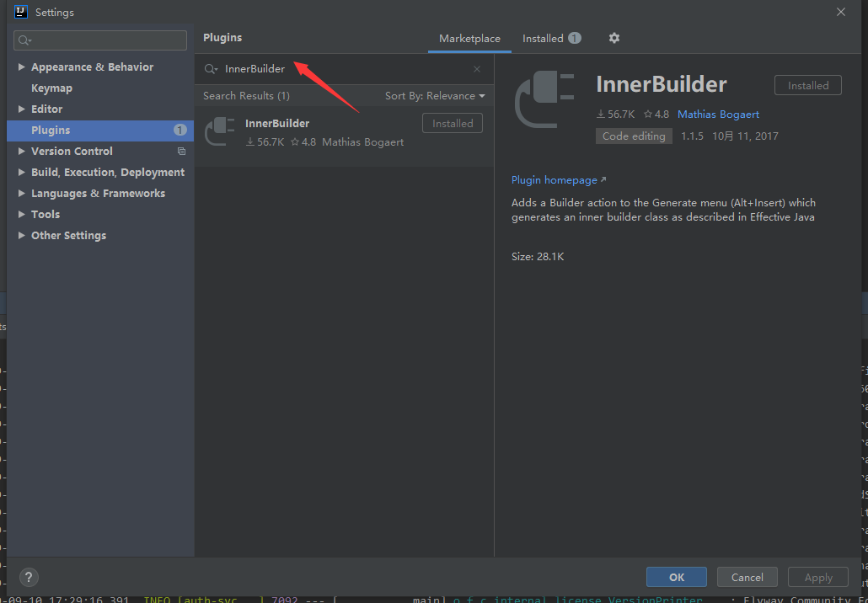Select Version Control in the settings tree
The image size is (868, 603).
72,151
